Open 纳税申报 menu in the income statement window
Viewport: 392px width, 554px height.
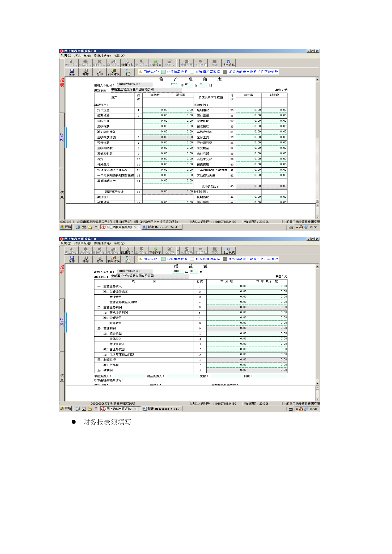click(x=82, y=243)
